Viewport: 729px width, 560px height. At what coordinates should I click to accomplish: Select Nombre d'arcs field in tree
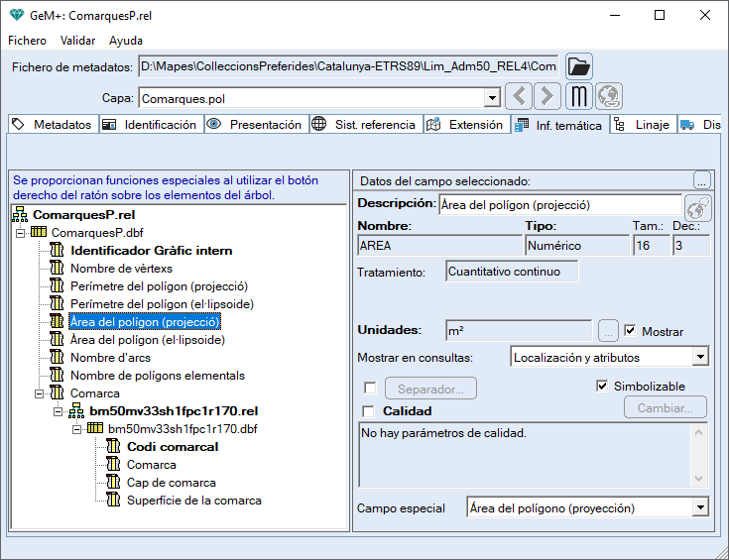point(110,358)
